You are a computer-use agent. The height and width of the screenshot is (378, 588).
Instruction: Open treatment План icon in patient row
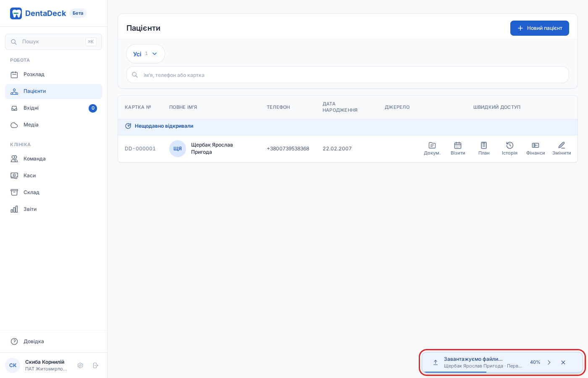point(484,149)
